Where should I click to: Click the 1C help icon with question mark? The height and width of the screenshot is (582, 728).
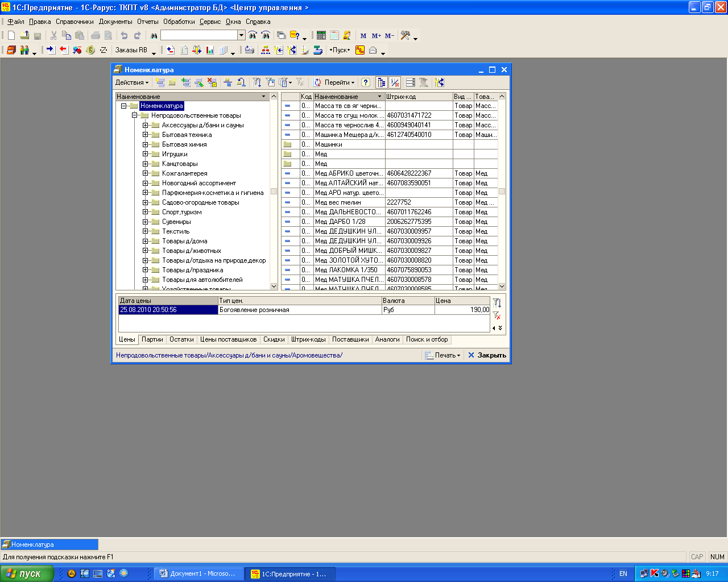point(295,35)
